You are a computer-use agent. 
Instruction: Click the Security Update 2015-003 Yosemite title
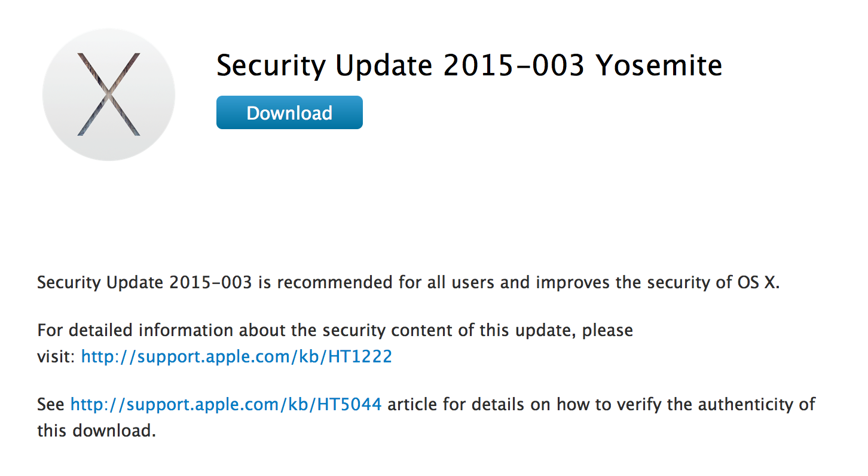469,66
